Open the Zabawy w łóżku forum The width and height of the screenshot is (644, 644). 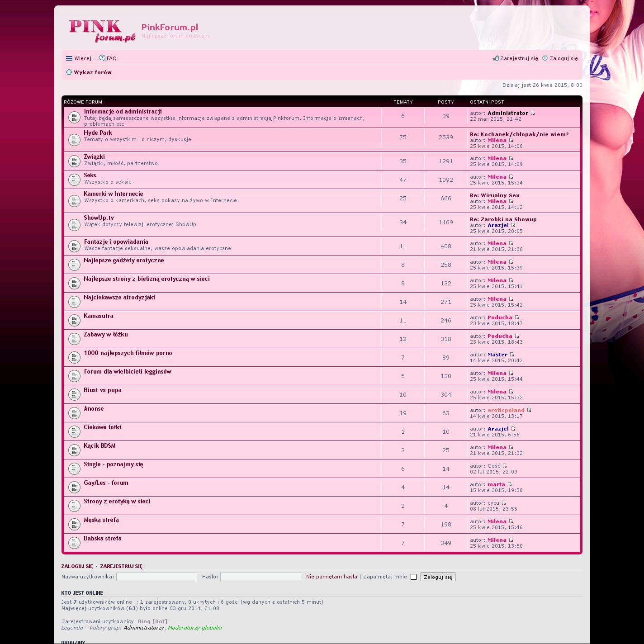106,335
